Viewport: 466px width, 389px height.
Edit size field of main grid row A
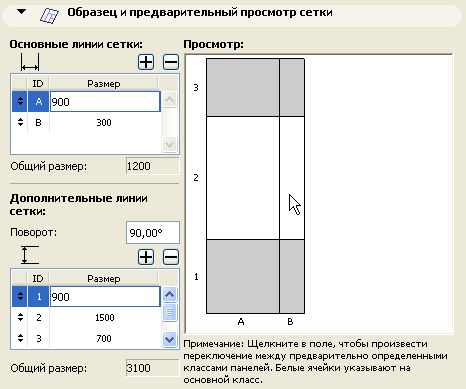coord(105,102)
